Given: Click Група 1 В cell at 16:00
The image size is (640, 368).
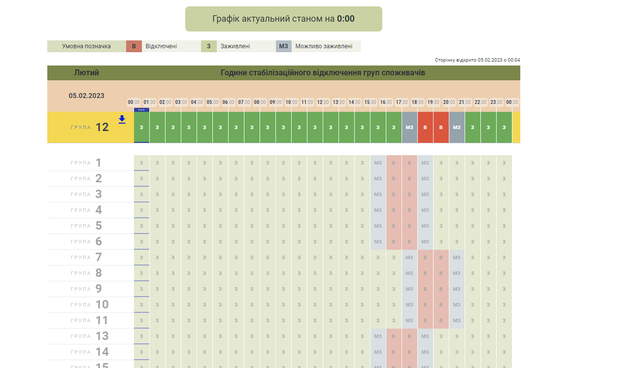Looking at the screenshot, I should point(393,163).
